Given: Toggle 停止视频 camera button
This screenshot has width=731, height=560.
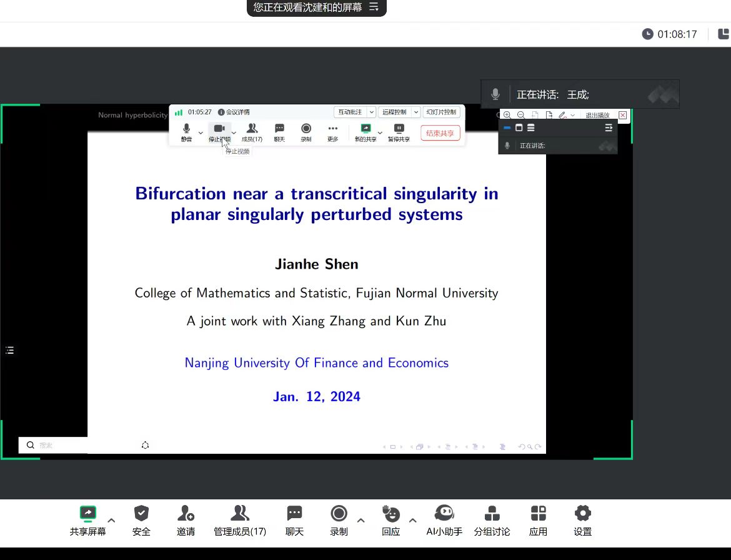Looking at the screenshot, I should click(219, 132).
